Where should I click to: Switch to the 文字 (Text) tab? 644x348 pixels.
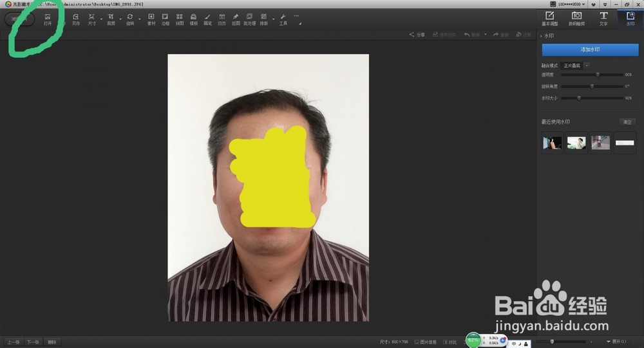(603, 19)
